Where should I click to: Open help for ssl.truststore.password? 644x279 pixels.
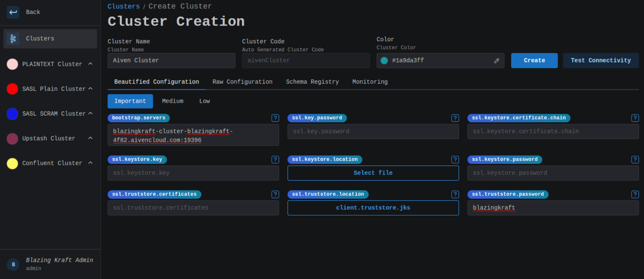(x=635, y=194)
